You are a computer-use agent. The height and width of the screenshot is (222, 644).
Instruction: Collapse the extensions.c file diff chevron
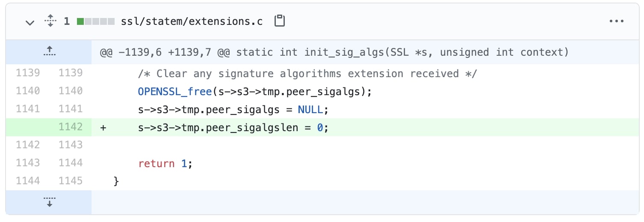click(x=30, y=22)
